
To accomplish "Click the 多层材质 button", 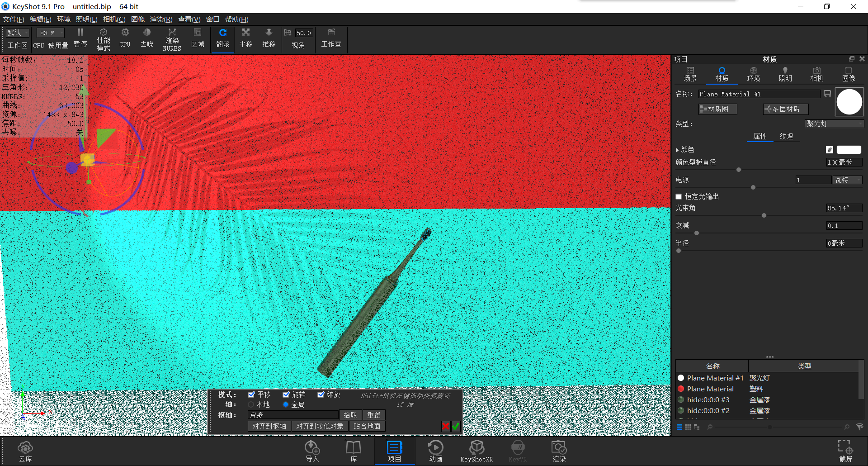I will (x=785, y=109).
